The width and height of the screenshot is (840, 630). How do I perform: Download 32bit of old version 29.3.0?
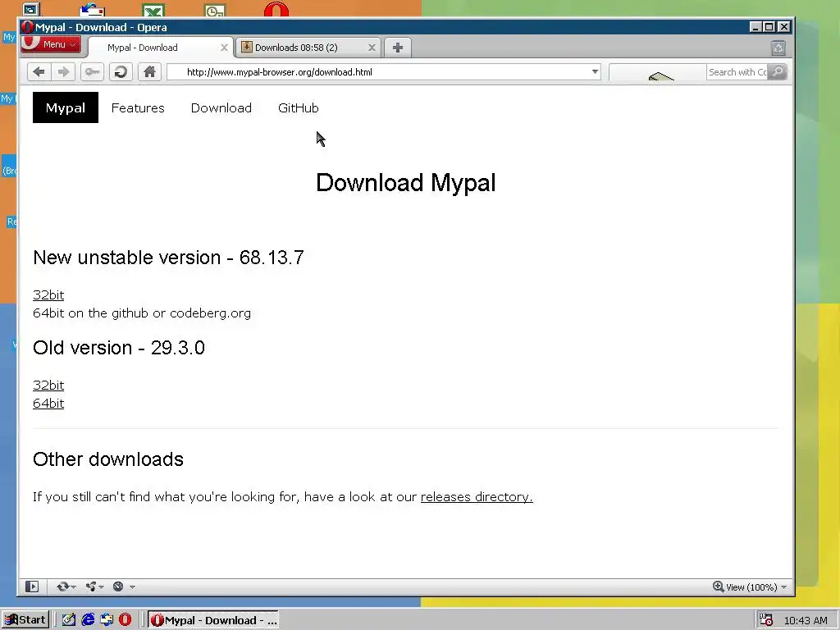point(48,386)
